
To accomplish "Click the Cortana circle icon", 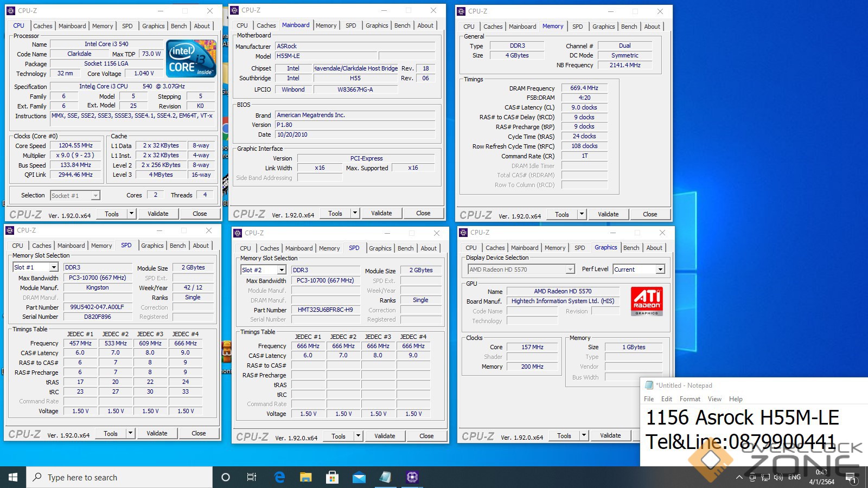I will (x=226, y=477).
